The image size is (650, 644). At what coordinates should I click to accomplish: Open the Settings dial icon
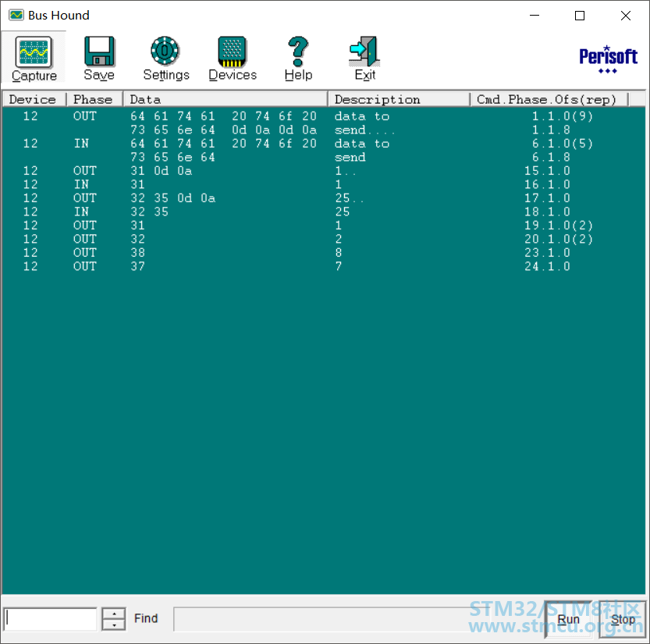pos(165,51)
